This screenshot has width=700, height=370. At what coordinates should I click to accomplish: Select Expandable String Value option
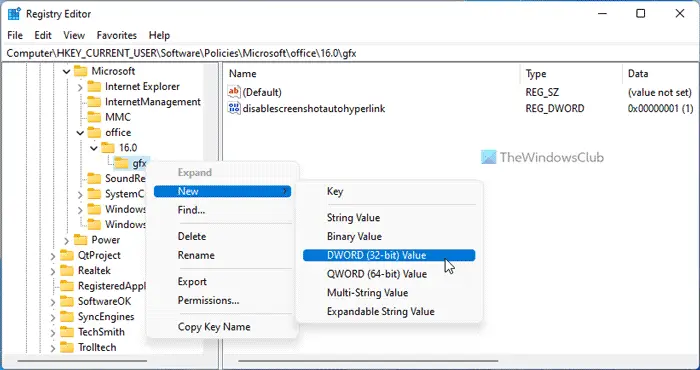pyautogui.click(x=389, y=312)
